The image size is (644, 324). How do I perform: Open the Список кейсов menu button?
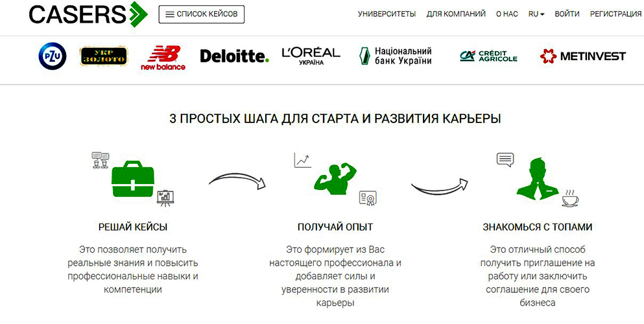[201, 14]
